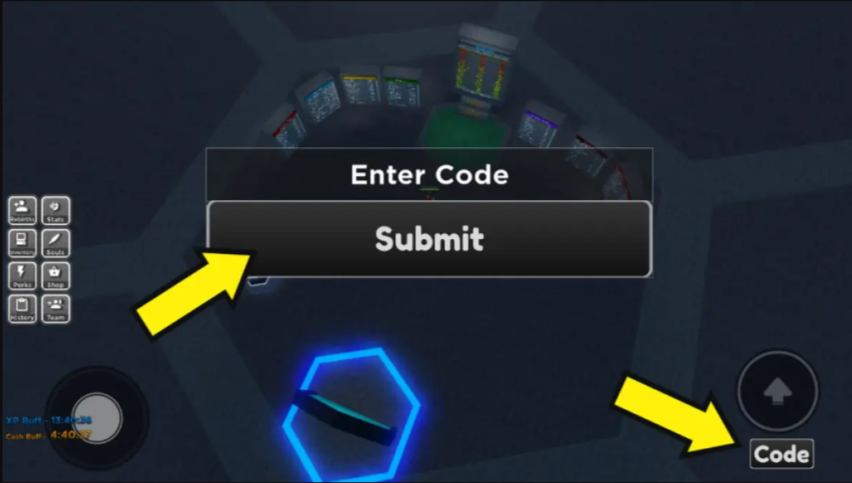Open the Perks lightning icon
This screenshot has width=852, height=483.
(x=22, y=275)
